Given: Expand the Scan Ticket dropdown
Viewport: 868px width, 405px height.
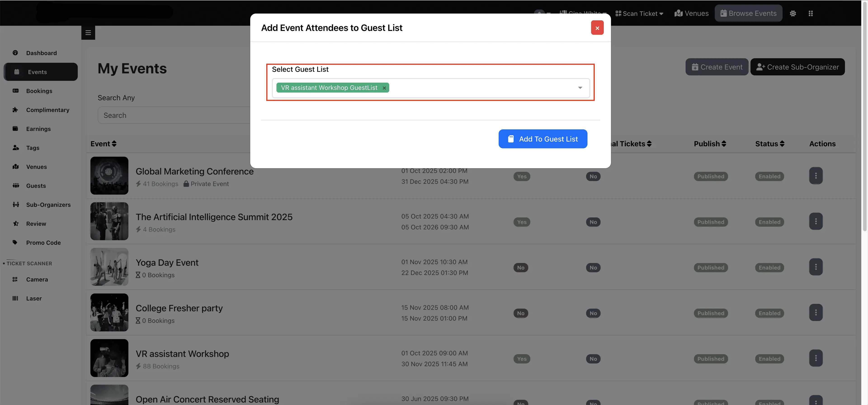Looking at the screenshot, I should point(639,13).
